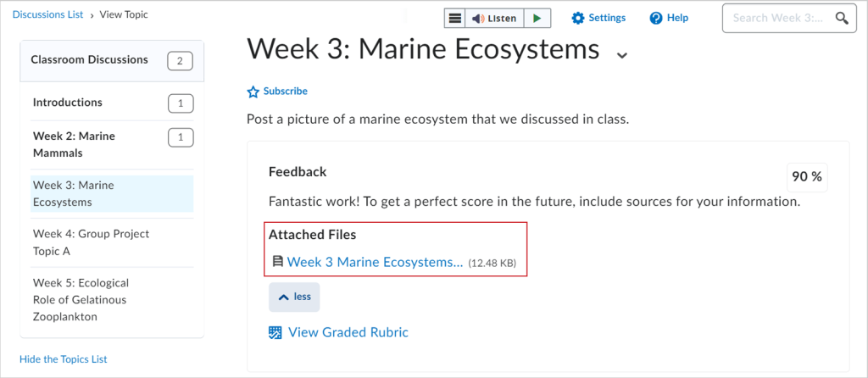Open the Help question mark icon

(x=655, y=19)
